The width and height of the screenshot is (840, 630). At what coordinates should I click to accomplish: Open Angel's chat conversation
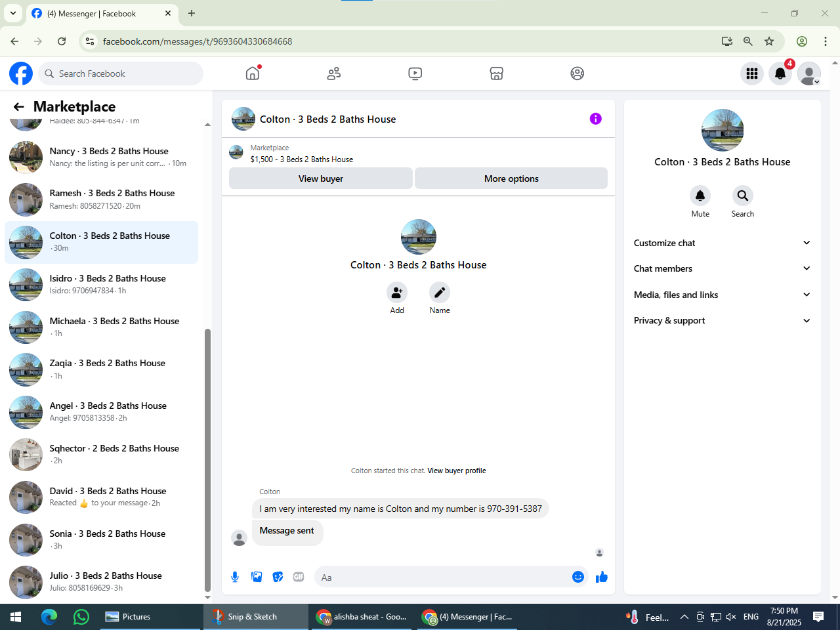[x=101, y=412]
